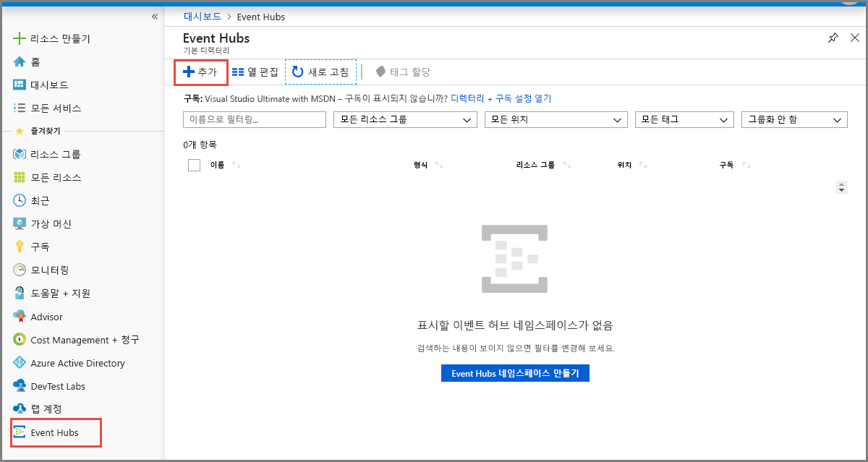Image resolution: width=868 pixels, height=462 pixels.
Task: Click the 홈 house icon
Action: click(x=20, y=61)
